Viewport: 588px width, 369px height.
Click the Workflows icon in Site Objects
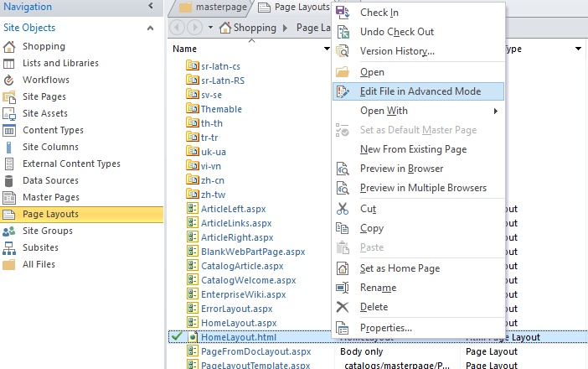(x=9, y=81)
